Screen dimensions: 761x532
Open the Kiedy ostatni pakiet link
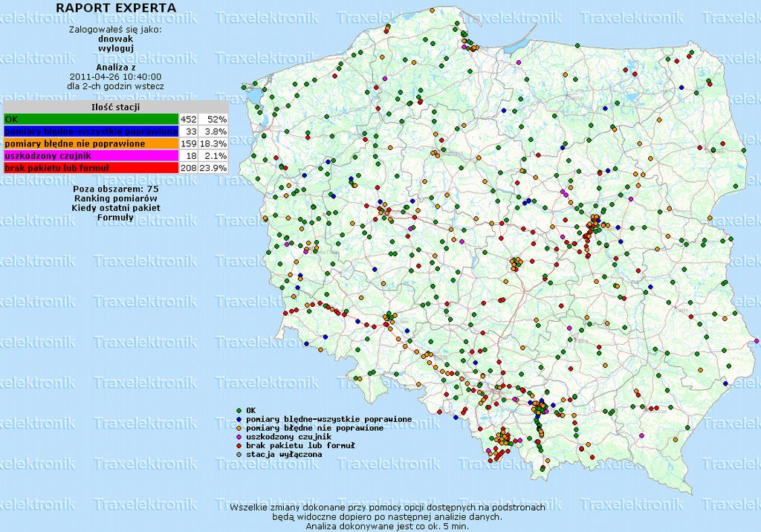[x=115, y=208]
